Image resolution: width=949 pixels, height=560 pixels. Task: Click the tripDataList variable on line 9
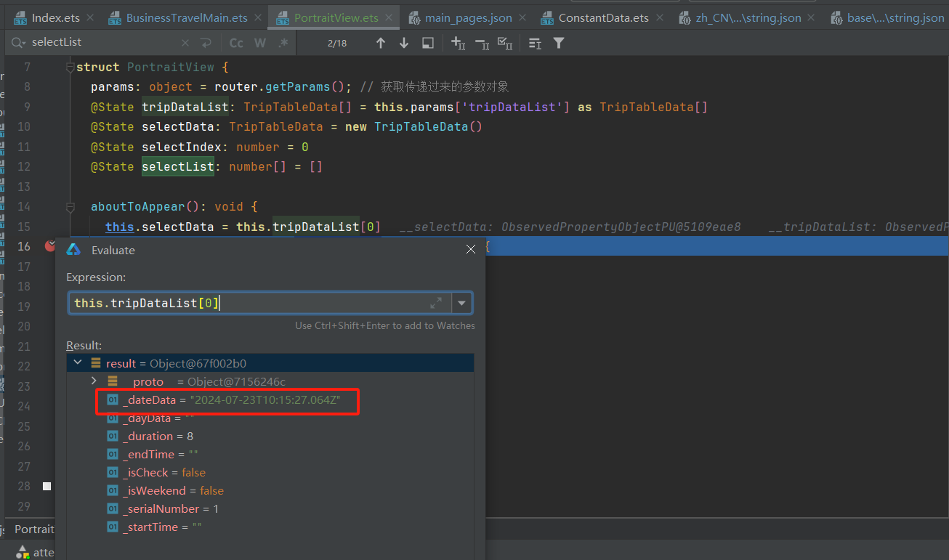pyautogui.click(x=185, y=107)
